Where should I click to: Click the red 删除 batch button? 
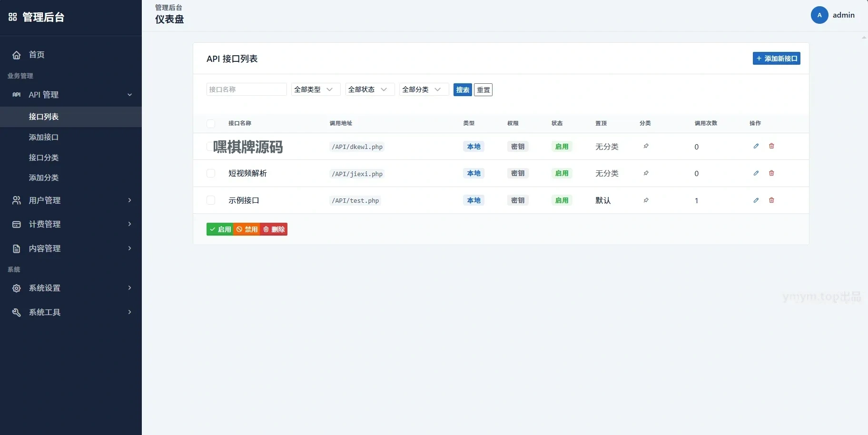274,229
